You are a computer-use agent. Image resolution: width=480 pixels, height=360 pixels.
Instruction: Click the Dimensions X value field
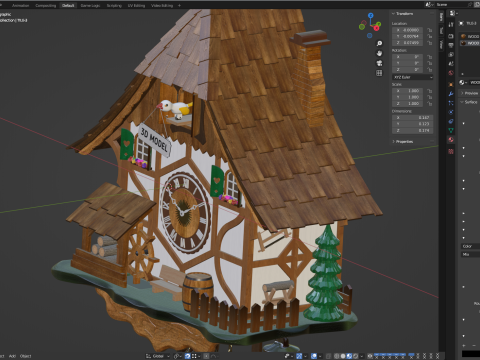413,118
